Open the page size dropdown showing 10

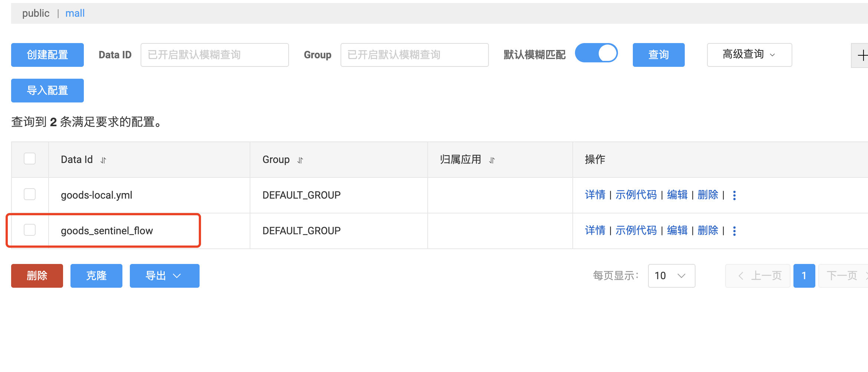671,276
